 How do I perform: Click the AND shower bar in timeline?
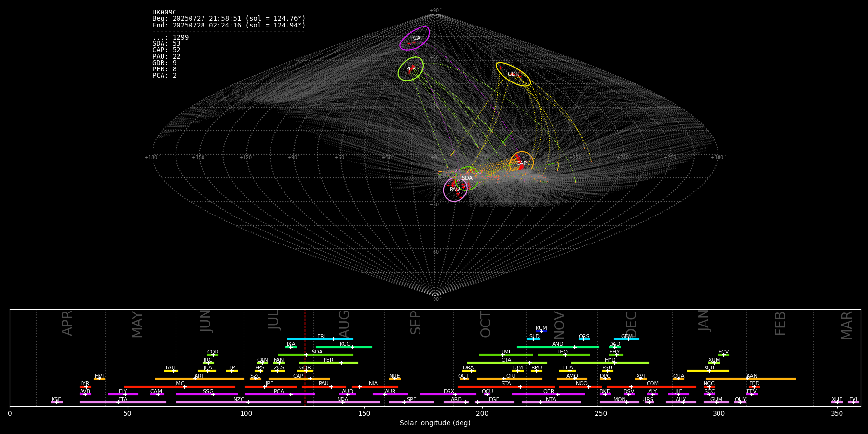[x=558, y=347]
